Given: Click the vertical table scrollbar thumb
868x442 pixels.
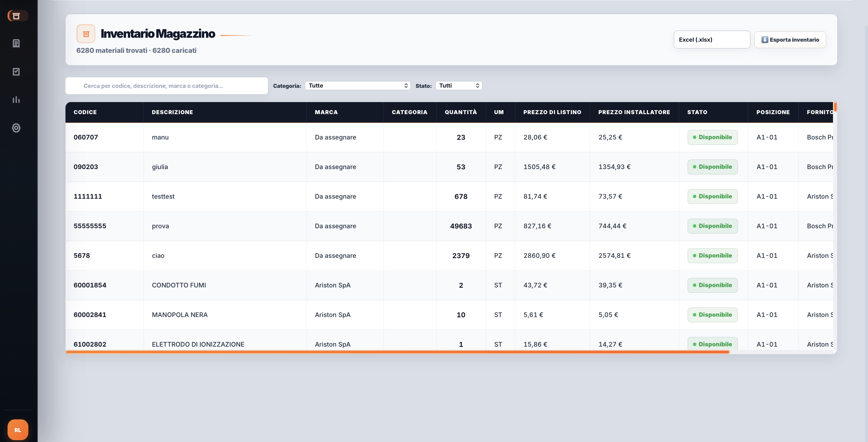Looking at the screenshot, I should coord(835,107).
